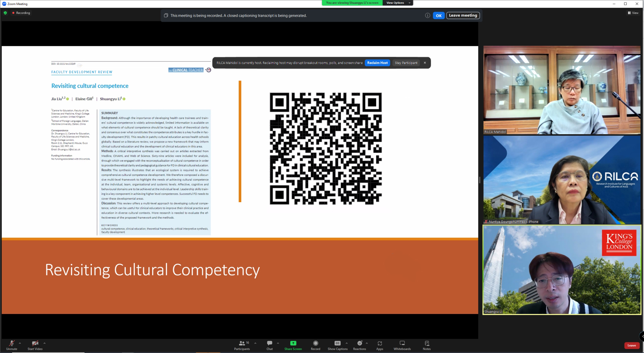Open the Chat panel
644x353 pixels.
pos(269,343)
